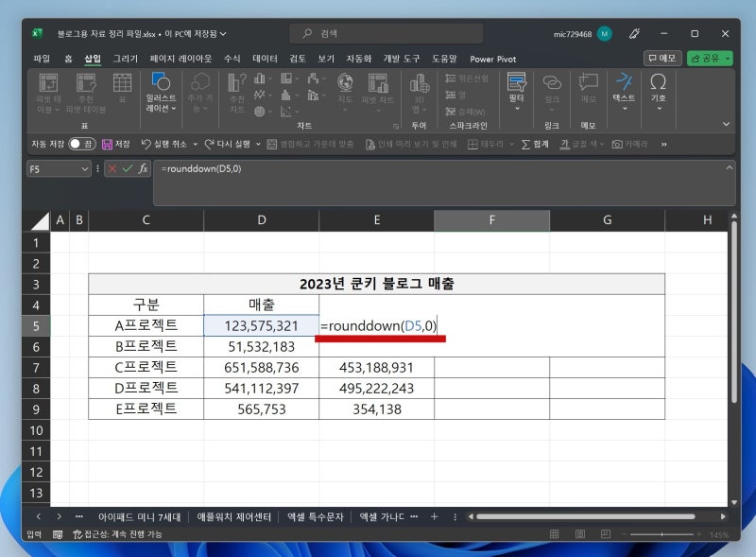This screenshot has height=557, width=756.
Task: Click the AutoSum 합계 button
Action: [535, 145]
